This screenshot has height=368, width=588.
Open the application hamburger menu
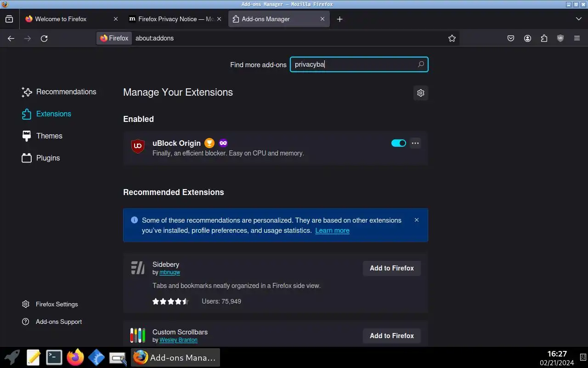tap(577, 39)
